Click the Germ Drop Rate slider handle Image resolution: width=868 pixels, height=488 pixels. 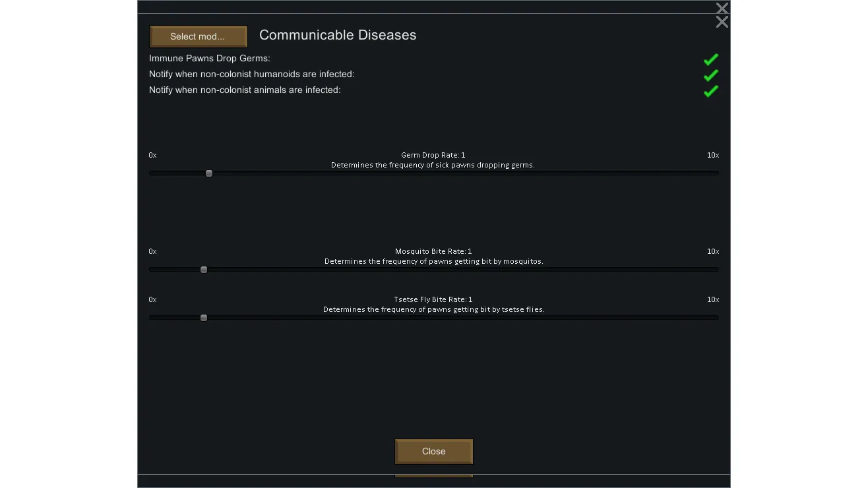pyautogui.click(x=209, y=173)
